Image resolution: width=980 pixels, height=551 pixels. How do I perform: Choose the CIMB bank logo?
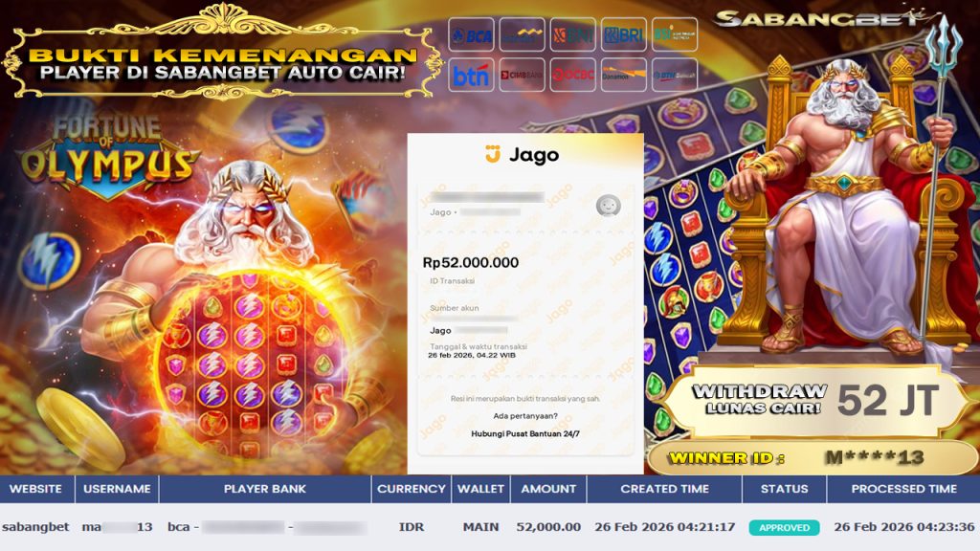pyautogui.click(x=522, y=75)
